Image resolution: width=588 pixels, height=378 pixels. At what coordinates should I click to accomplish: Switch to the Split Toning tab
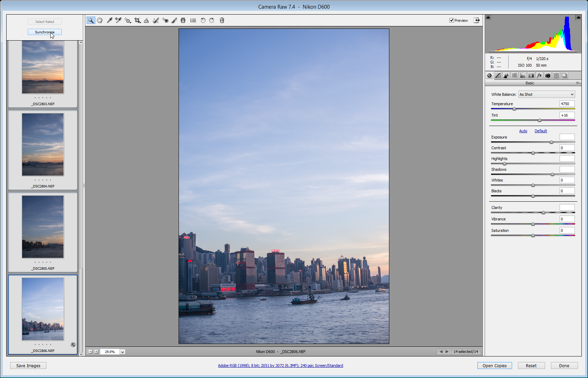pos(523,75)
